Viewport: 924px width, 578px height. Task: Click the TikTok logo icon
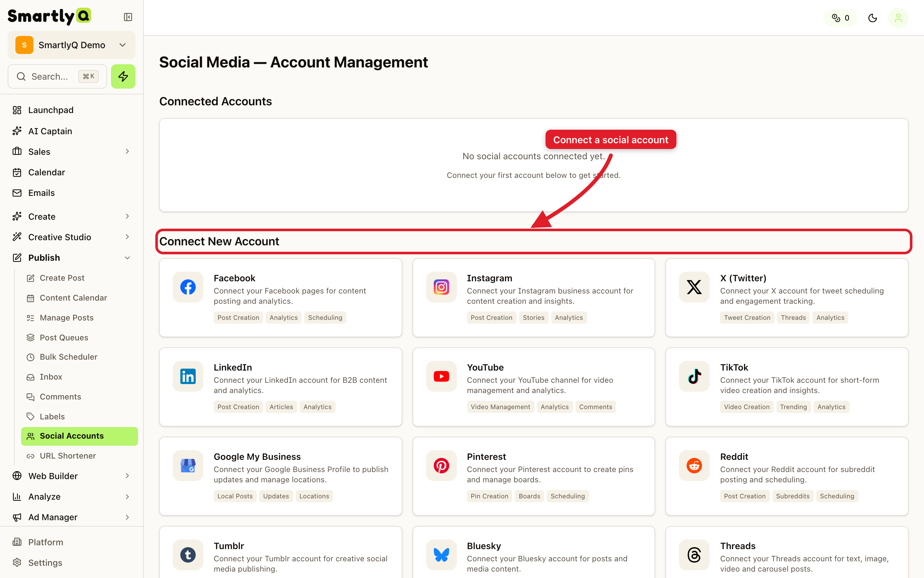coord(694,377)
